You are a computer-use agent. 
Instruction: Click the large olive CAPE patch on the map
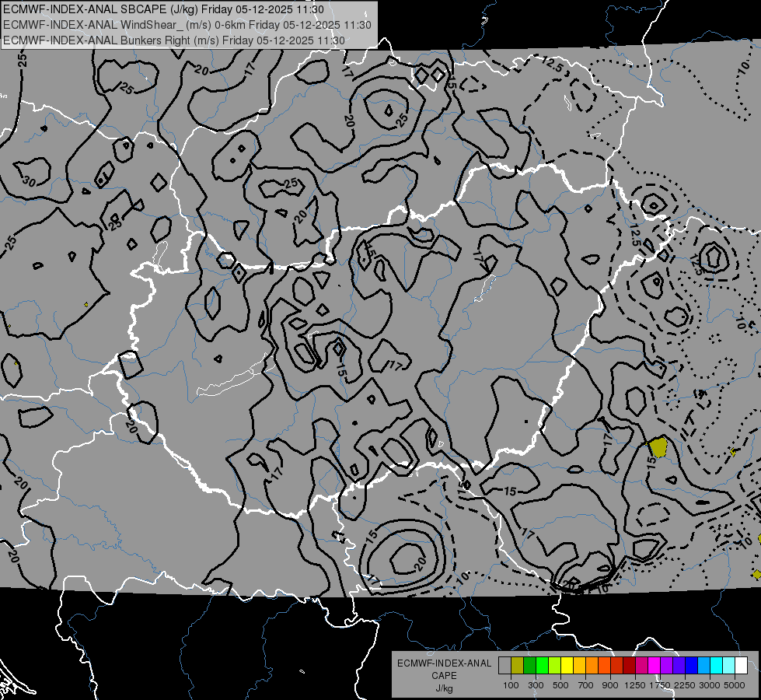[x=658, y=447]
